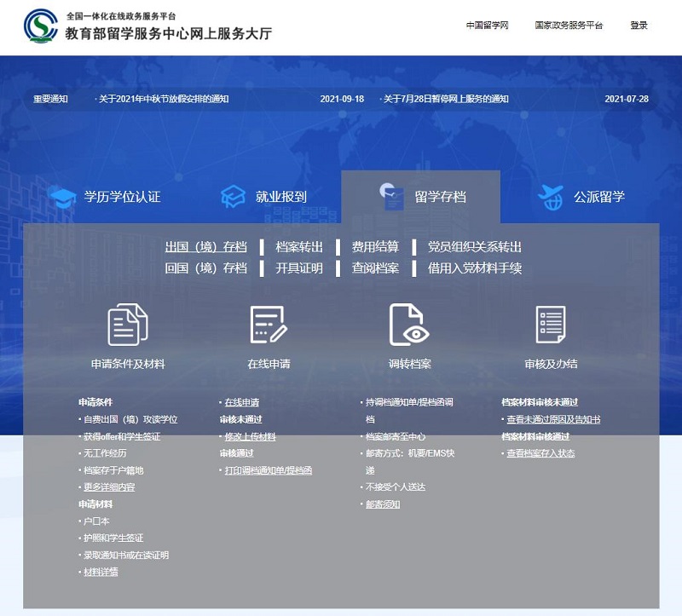
Task: Switch to the 就业报到 tab
Action: [281, 197]
